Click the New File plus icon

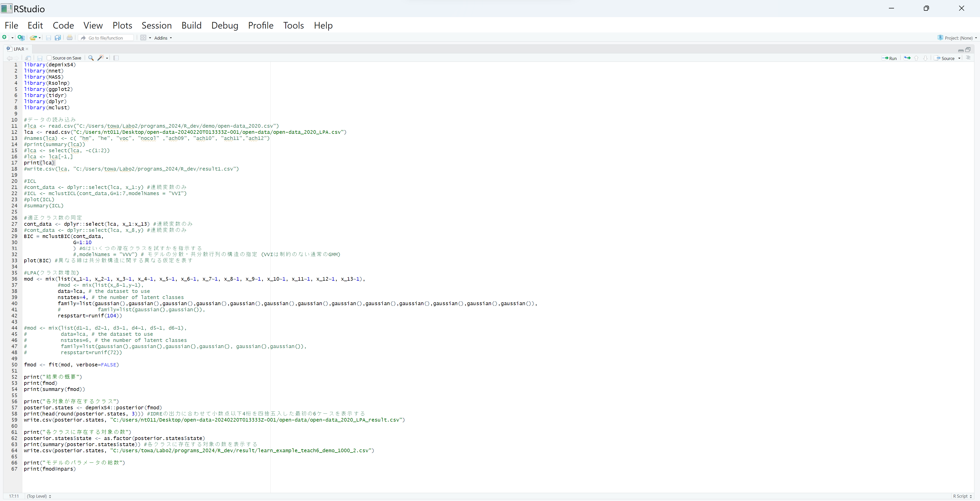pyautogui.click(x=4, y=37)
